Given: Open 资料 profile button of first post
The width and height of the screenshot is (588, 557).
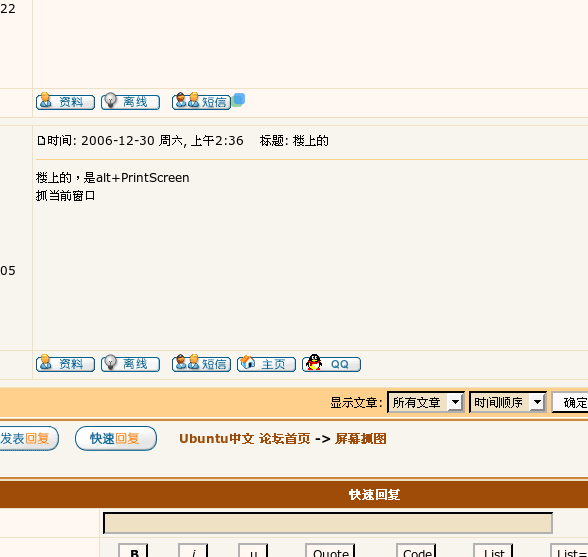Looking at the screenshot, I should click(65, 101).
